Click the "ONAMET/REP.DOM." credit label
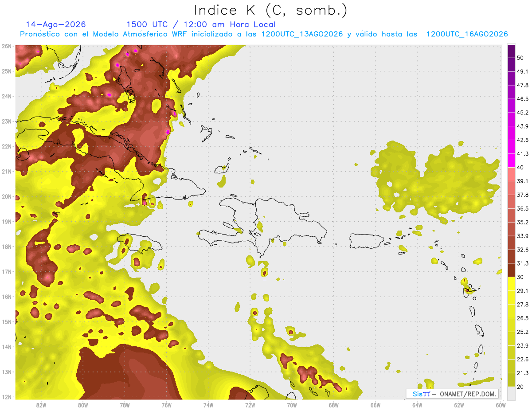 click(467, 394)
